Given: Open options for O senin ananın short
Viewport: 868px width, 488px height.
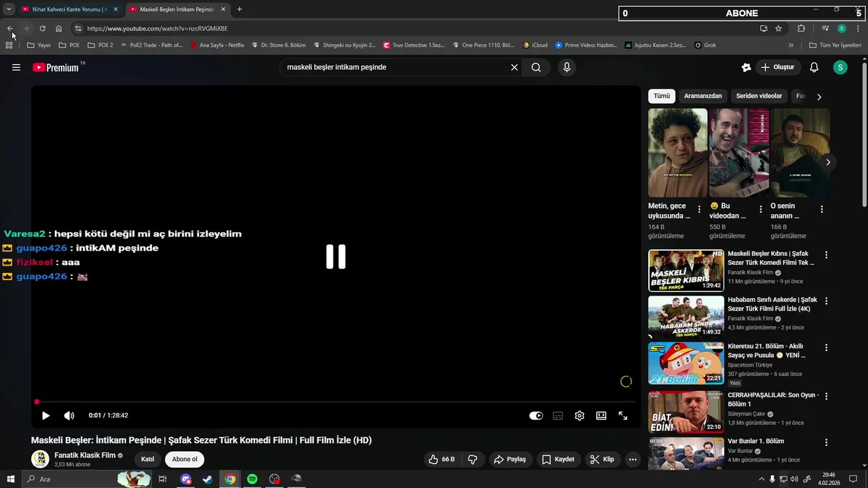Looking at the screenshot, I should [821, 209].
